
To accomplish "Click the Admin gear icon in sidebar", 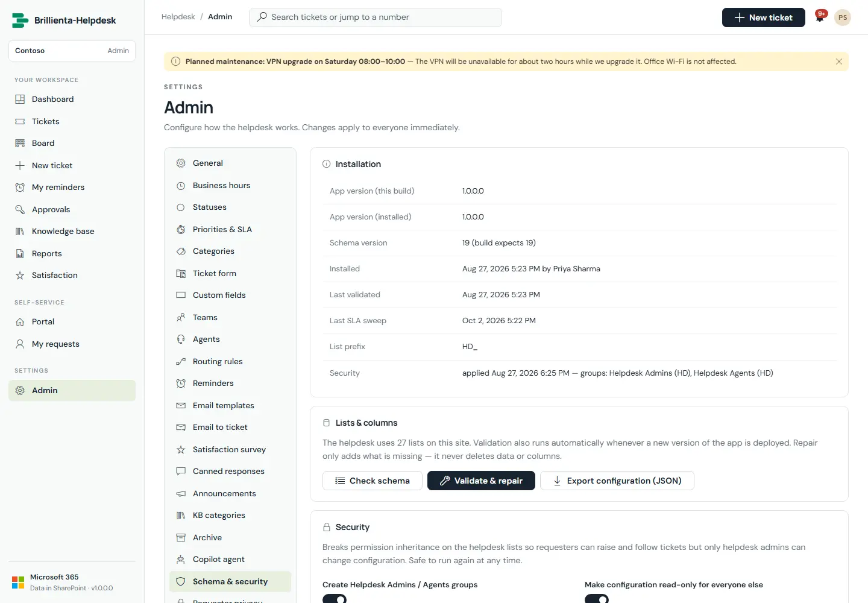I will (20, 390).
